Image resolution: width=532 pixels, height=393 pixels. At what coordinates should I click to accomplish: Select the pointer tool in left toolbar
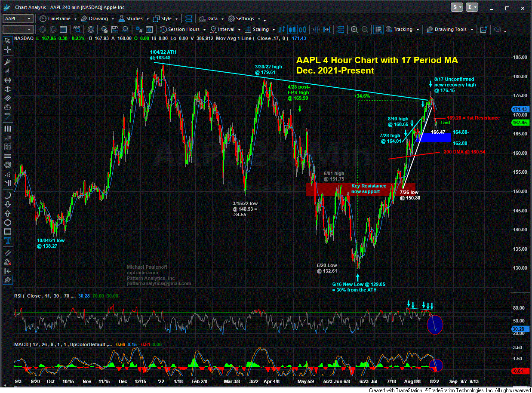tap(7, 41)
